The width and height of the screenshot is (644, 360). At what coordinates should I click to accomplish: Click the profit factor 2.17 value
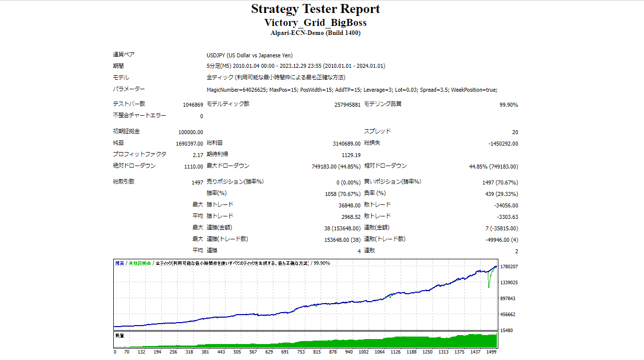click(x=197, y=155)
